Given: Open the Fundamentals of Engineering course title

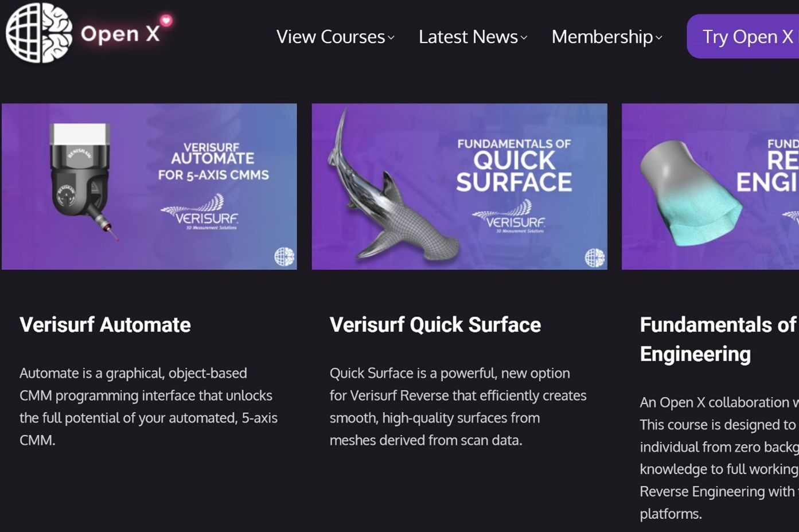Looking at the screenshot, I should click(718, 339).
